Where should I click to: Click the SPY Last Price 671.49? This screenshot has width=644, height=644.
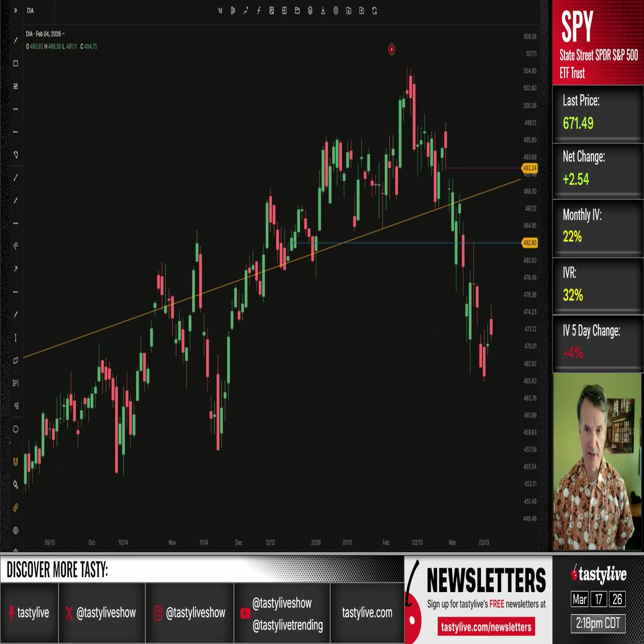[578, 123]
